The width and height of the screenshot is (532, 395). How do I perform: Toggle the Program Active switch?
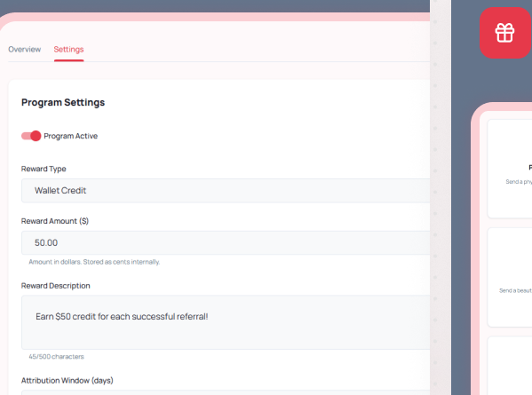pos(31,136)
